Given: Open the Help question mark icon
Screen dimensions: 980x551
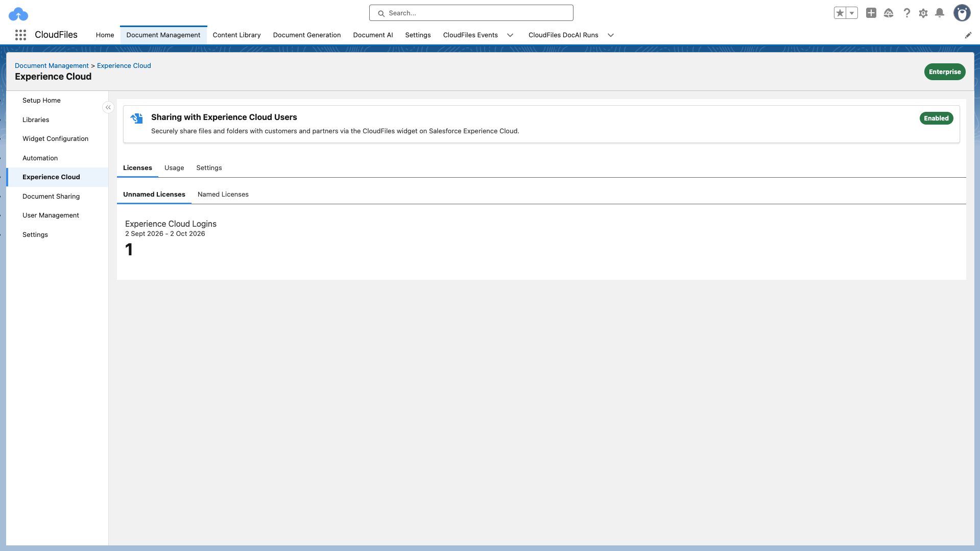Looking at the screenshot, I should point(906,13).
